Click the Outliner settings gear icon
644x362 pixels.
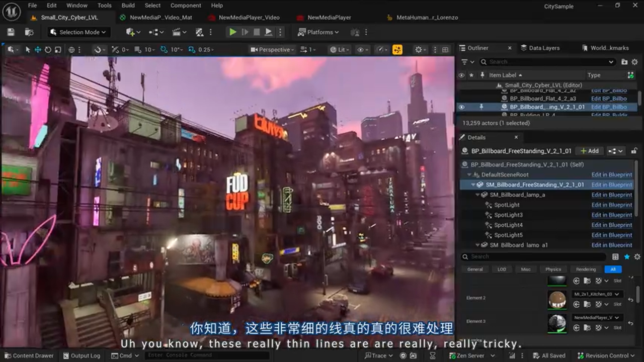(x=634, y=61)
